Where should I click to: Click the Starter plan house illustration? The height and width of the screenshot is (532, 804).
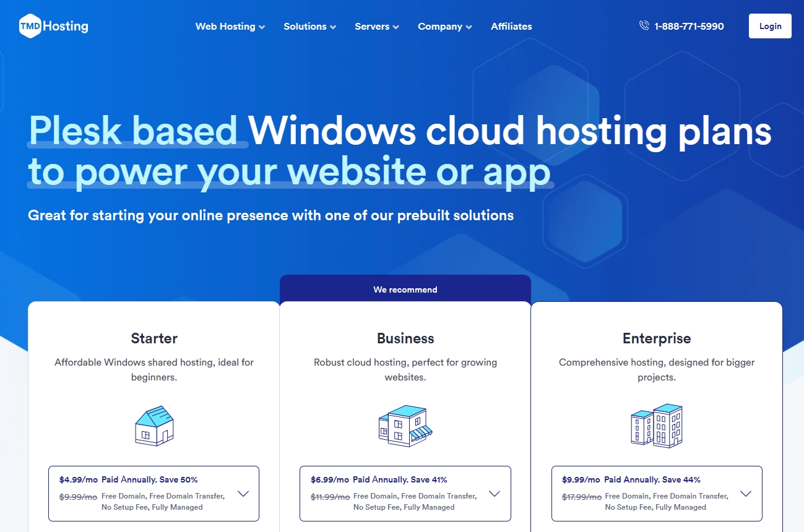(x=153, y=425)
